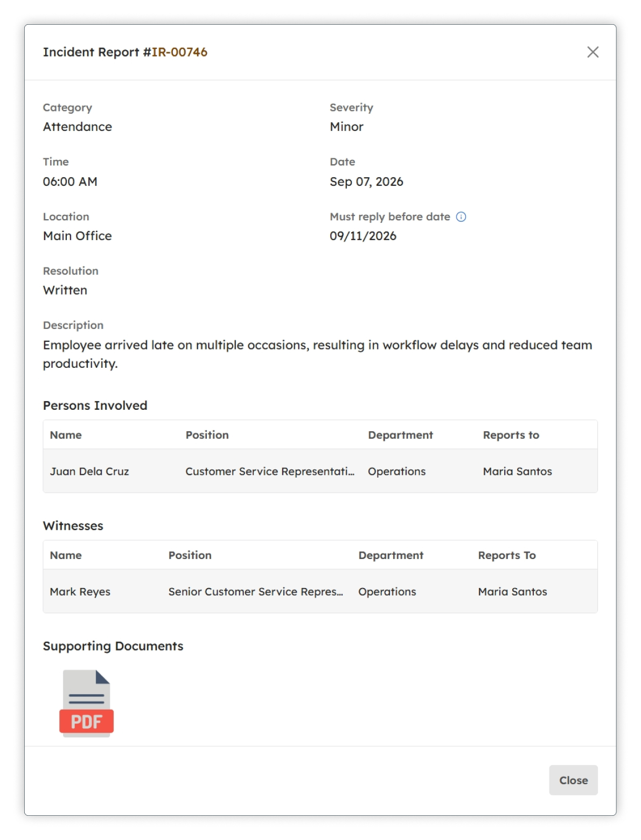
Task: Click the Mark Reyes witness name
Action: coord(80,591)
